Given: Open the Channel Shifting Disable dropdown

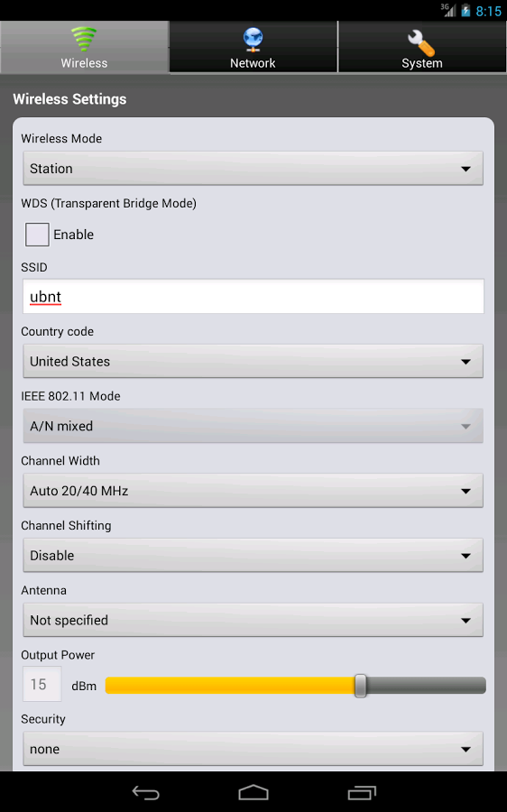Looking at the screenshot, I should click(253, 555).
